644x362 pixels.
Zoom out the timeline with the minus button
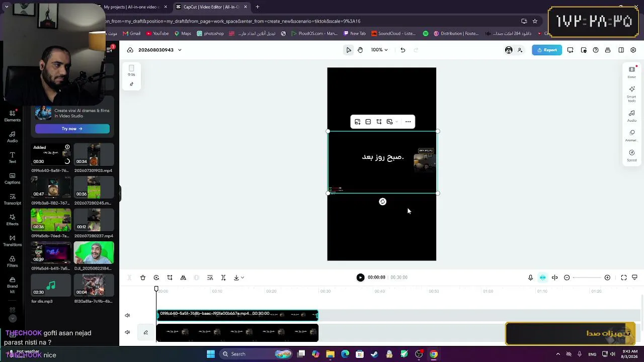click(x=567, y=278)
